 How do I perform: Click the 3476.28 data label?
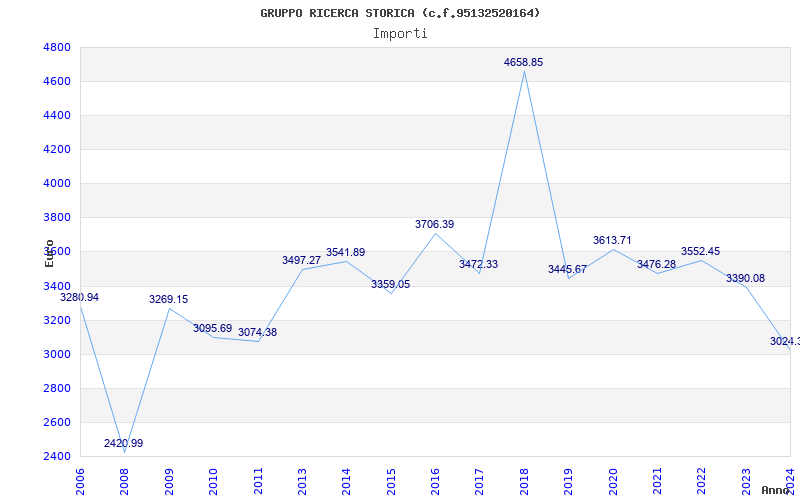(656, 264)
